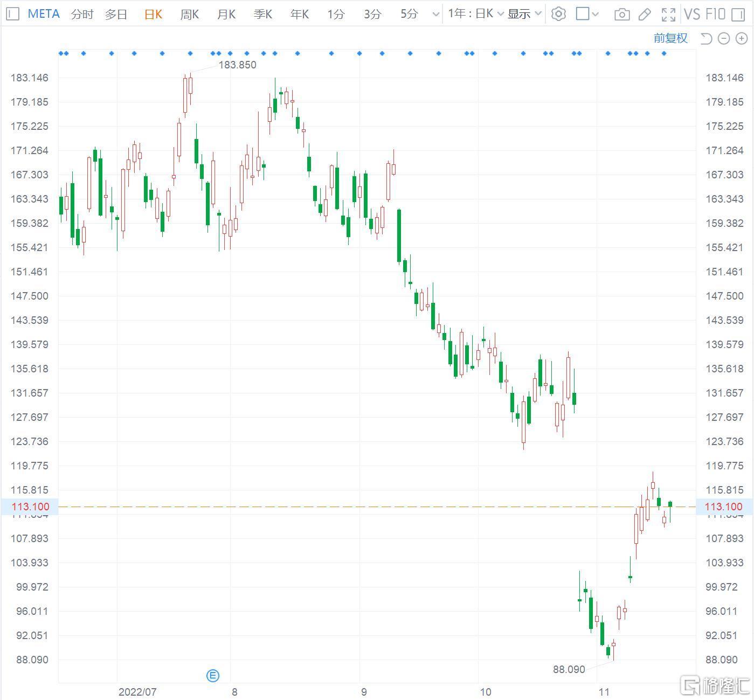Open the 1年:日K range dropdown

[475, 14]
